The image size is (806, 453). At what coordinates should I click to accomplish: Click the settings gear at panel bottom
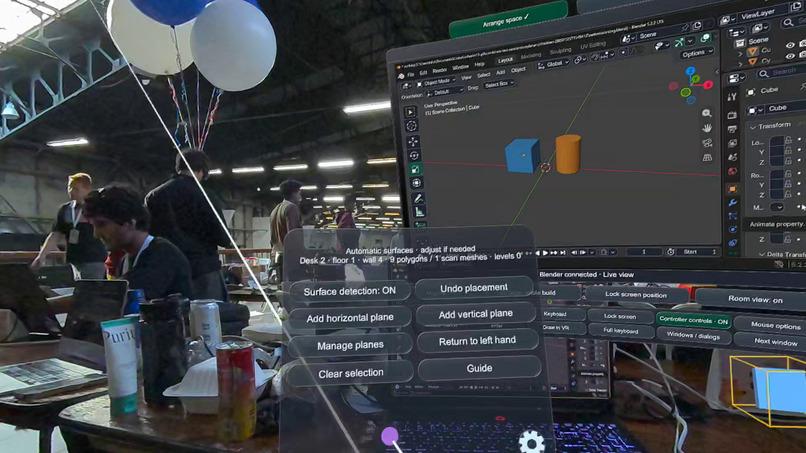[x=531, y=442]
